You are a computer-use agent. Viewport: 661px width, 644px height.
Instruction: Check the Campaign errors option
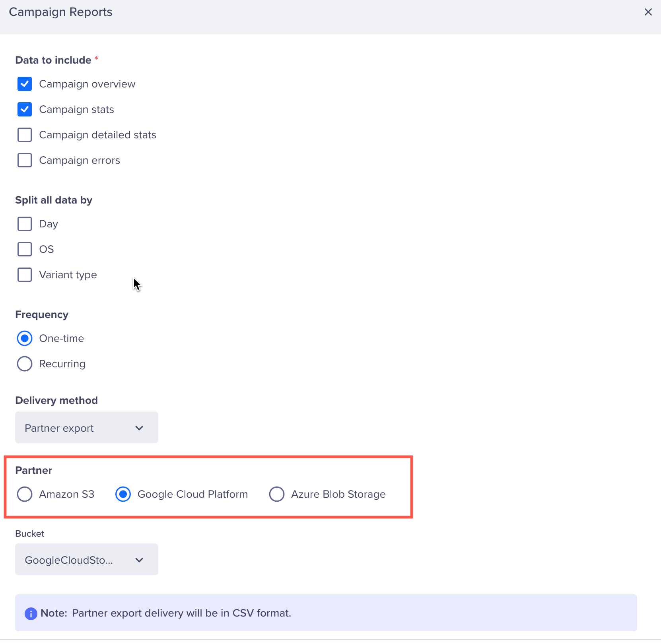pyautogui.click(x=24, y=160)
